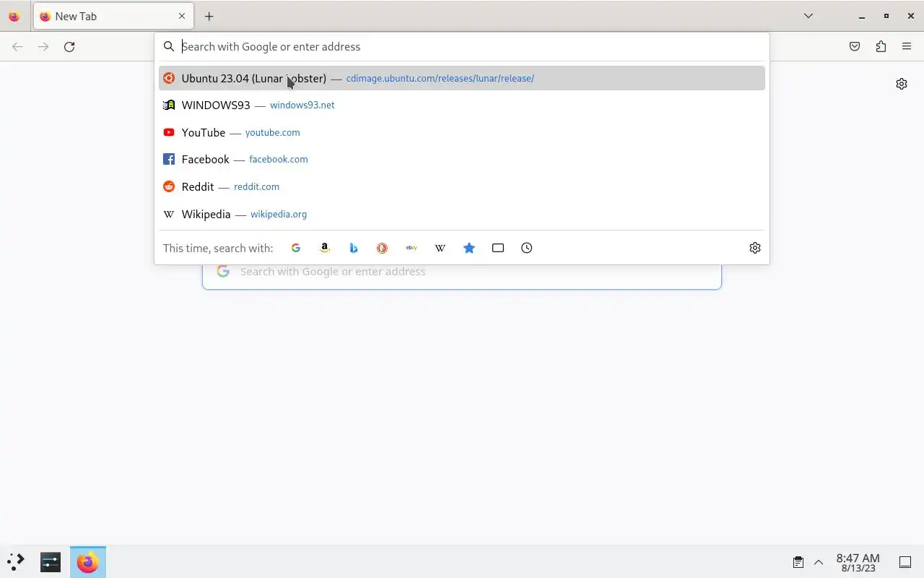Open the Reddit suggestion
Image resolution: width=924 pixels, height=578 pixels.
tap(462, 186)
